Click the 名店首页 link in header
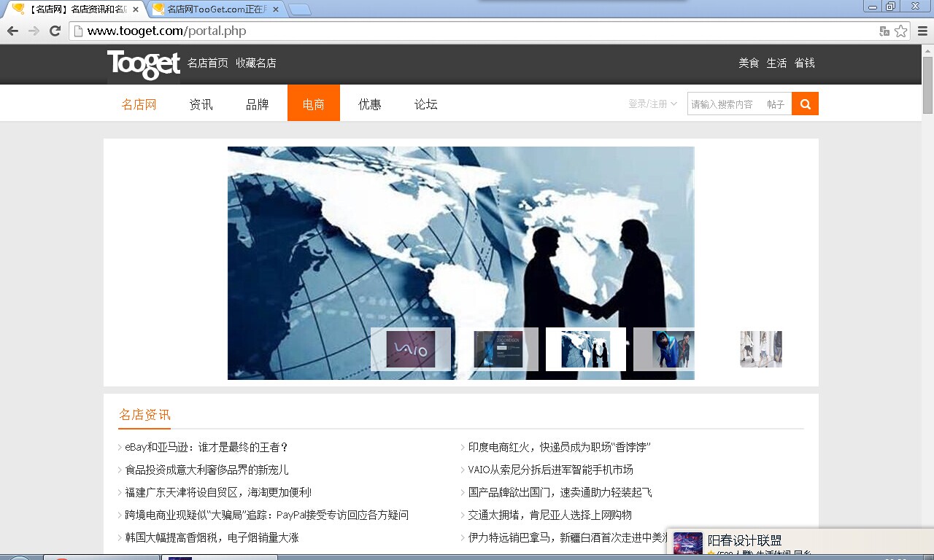The image size is (934, 560). pos(208,63)
